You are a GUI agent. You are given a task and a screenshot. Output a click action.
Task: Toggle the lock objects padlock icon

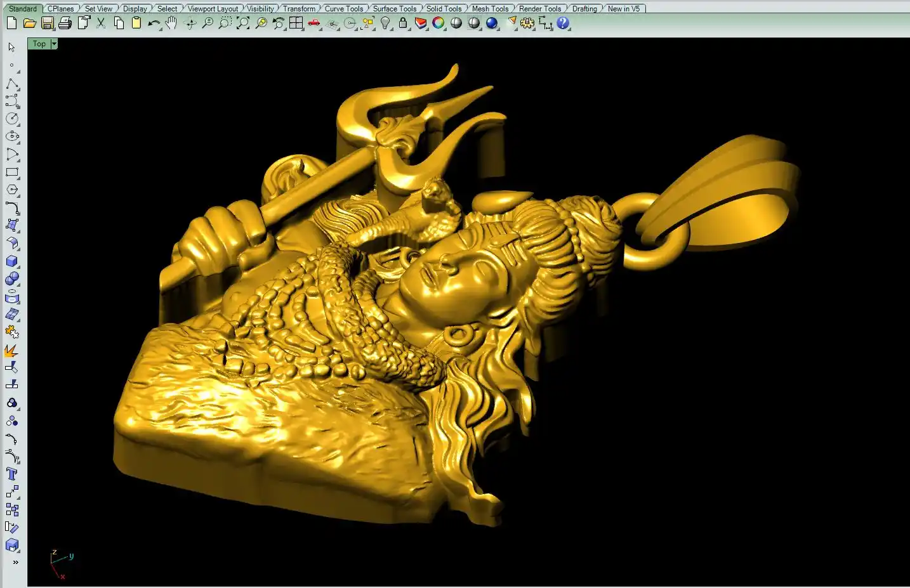[403, 23]
